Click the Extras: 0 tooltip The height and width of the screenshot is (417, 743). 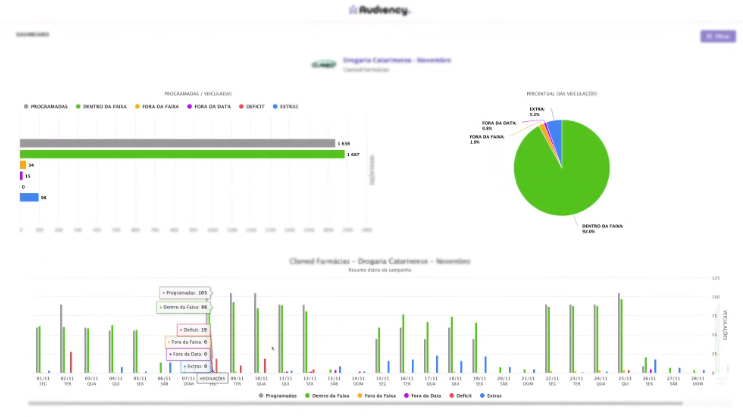[x=195, y=366]
